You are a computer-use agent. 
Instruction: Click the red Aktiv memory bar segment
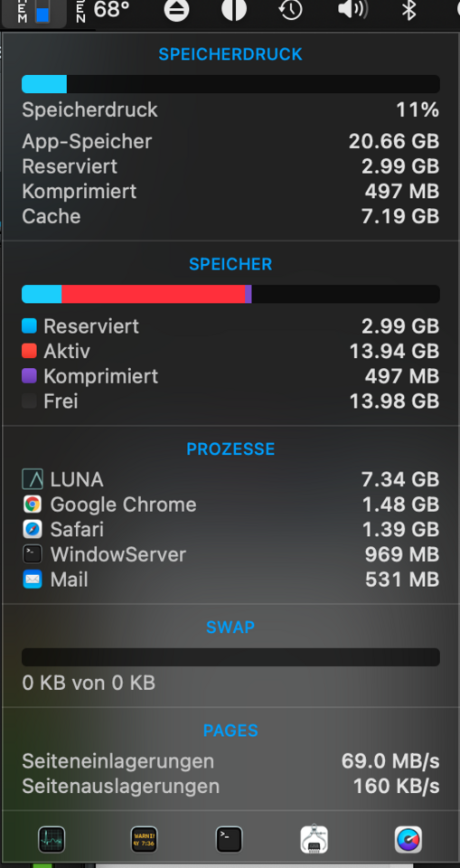pos(153,294)
